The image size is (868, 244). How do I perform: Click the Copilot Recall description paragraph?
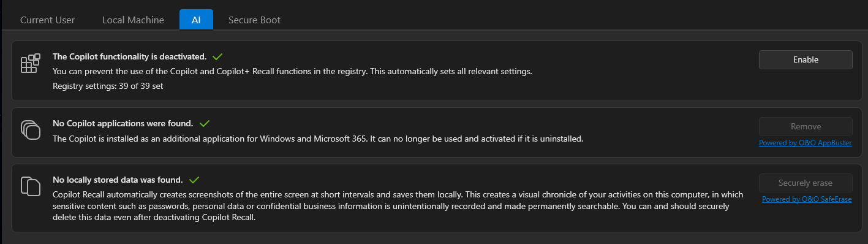[398, 206]
